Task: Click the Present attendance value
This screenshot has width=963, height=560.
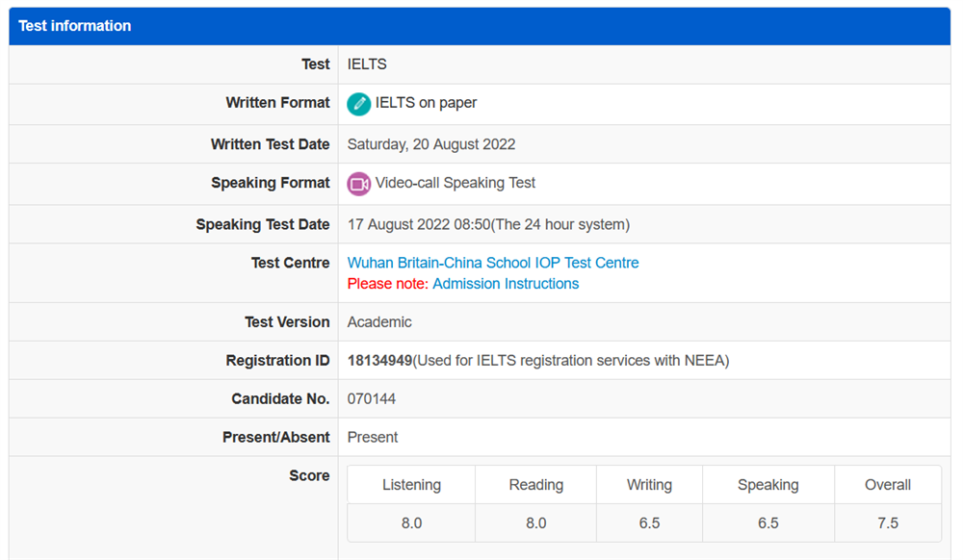Action: click(373, 437)
